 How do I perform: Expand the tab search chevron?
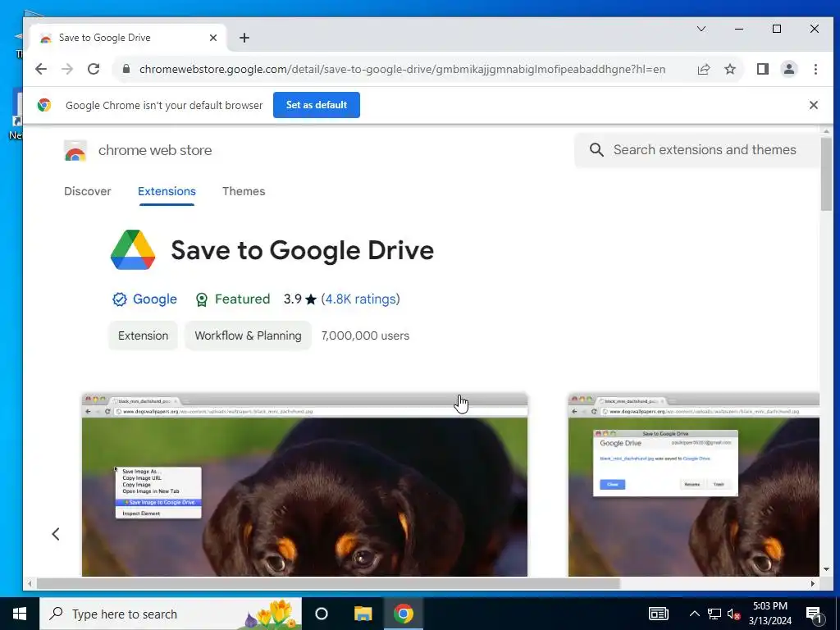pyautogui.click(x=701, y=29)
